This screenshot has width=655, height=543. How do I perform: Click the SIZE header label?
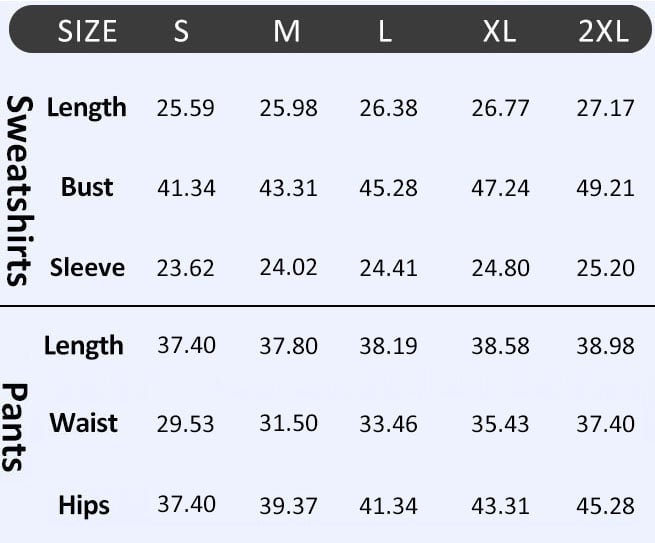pyautogui.click(x=87, y=31)
